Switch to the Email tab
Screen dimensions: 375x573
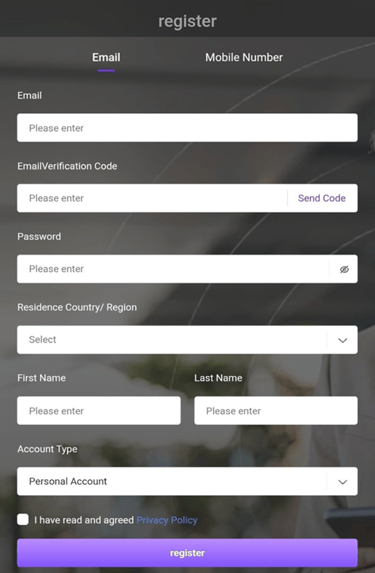[106, 57]
